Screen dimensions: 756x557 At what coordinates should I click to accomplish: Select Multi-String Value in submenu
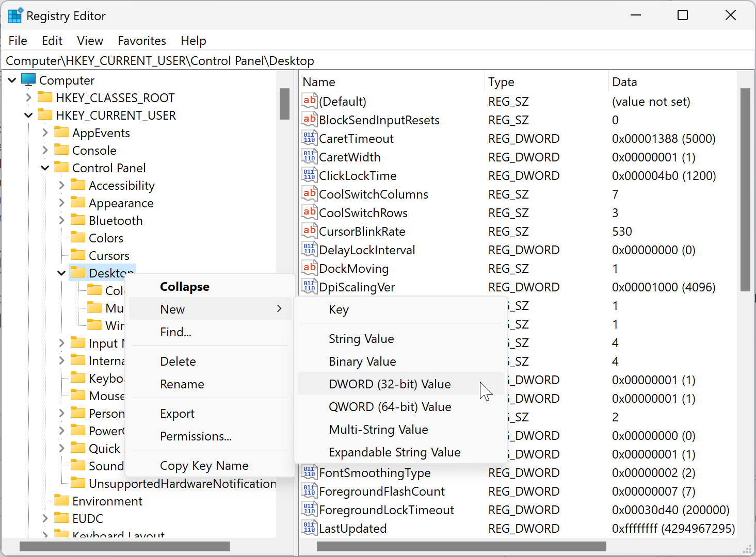pyautogui.click(x=400, y=430)
